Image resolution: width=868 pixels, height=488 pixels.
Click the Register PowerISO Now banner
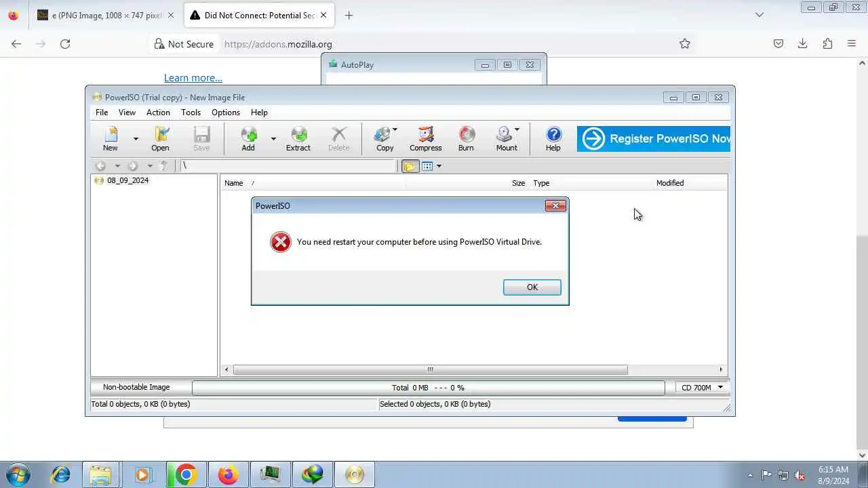653,138
